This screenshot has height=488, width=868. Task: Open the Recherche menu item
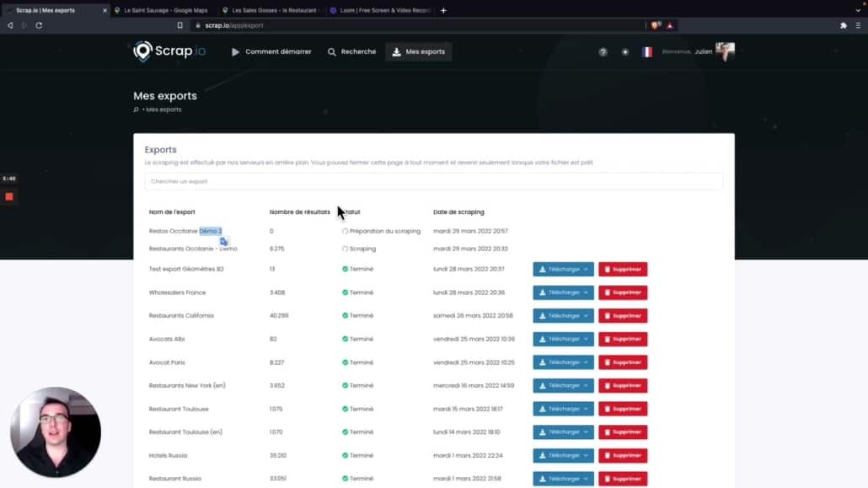(x=352, y=52)
